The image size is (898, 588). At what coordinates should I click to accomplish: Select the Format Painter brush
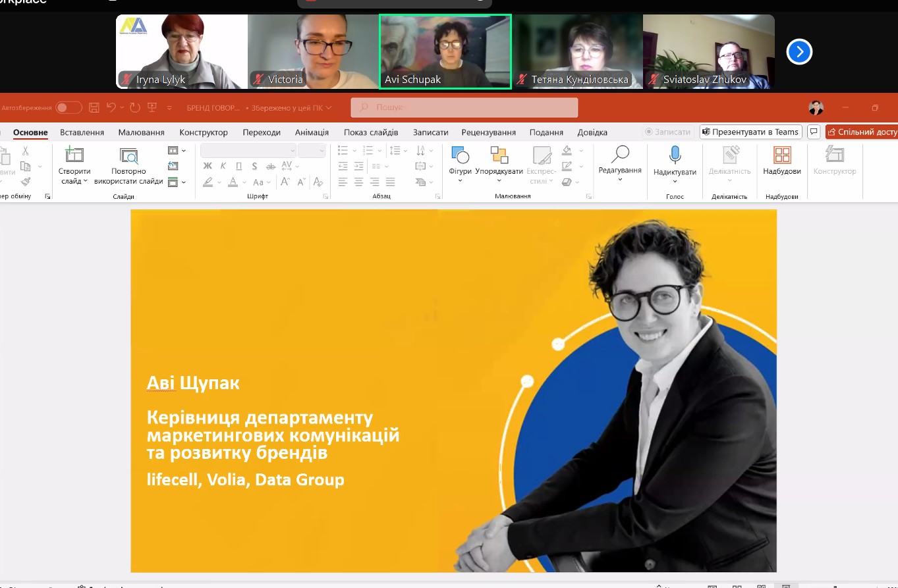[x=26, y=181]
